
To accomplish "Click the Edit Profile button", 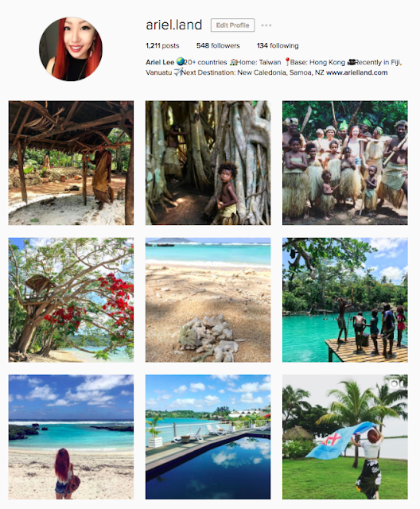I will point(233,25).
